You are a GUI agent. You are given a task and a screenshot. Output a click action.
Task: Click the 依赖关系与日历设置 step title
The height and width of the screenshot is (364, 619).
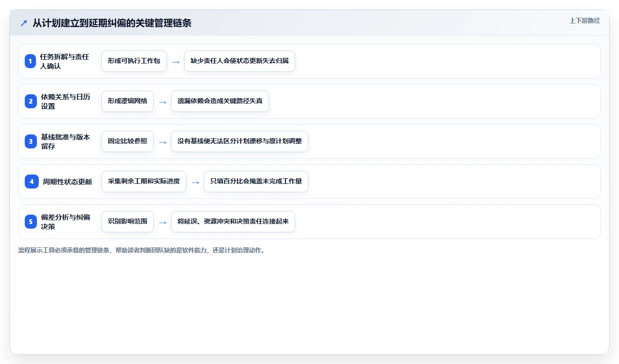click(x=65, y=101)
